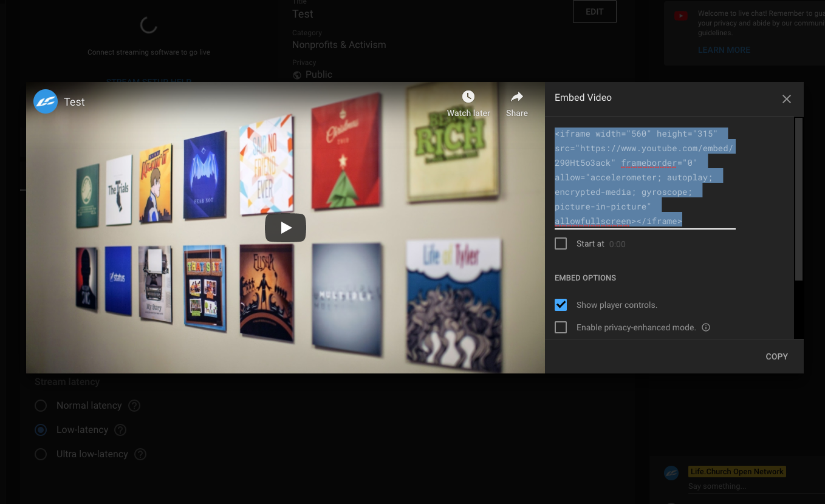Click the EMBED OPTIONS heading
Screen dimensions: 825x504
pos(585,278)
